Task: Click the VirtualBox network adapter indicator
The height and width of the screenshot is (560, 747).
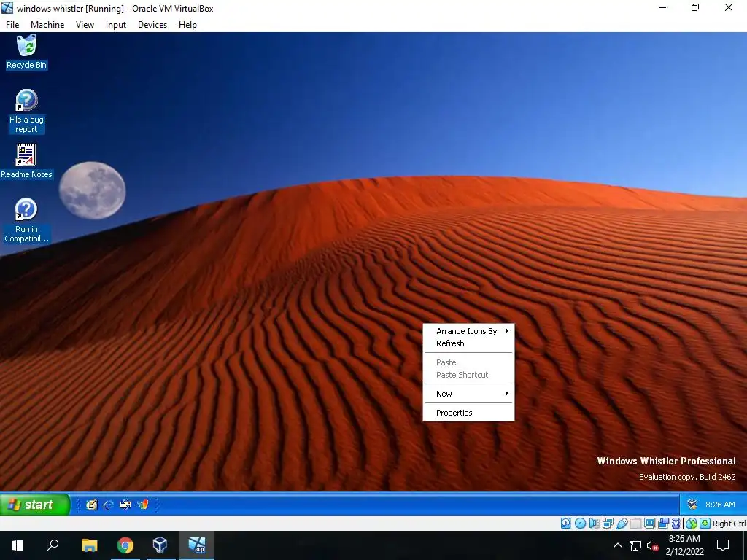Action: (x=608, y=524)
